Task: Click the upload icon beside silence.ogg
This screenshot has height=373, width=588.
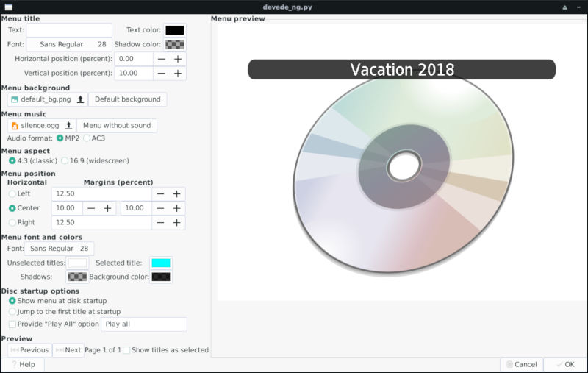Action: (x=68, y=126)
